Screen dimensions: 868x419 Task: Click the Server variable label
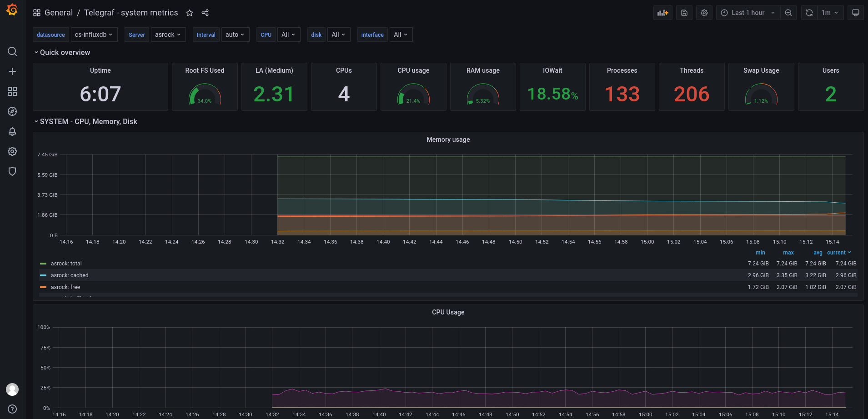point(137,35)
